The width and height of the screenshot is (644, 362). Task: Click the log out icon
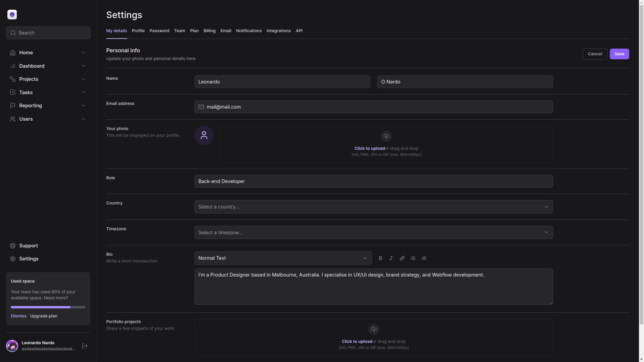point(85,346)
